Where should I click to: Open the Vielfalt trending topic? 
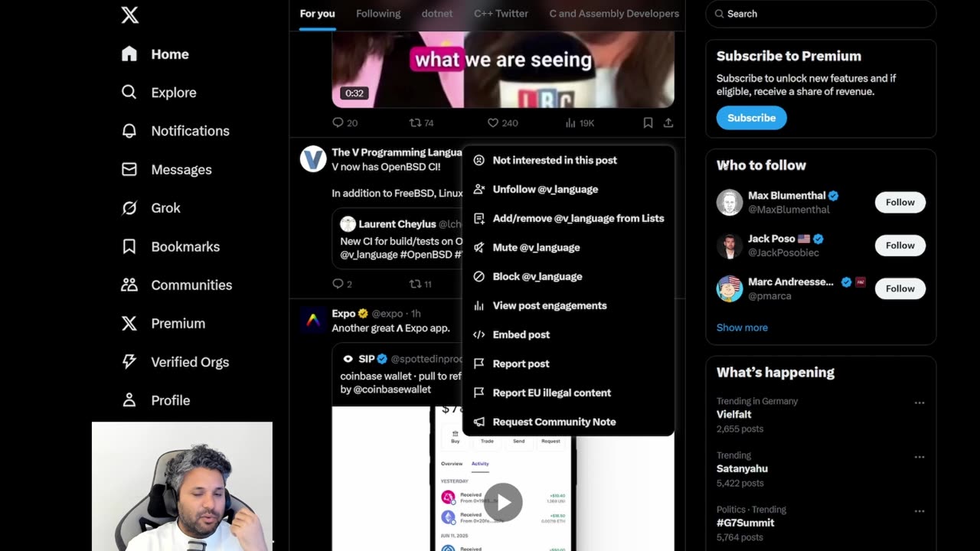(734, 415)
